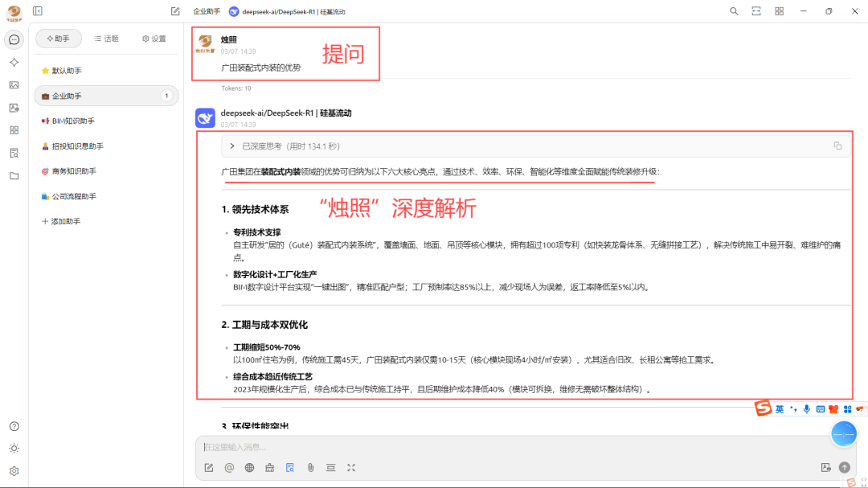Open the mini apps grid in sidebar

14,130
